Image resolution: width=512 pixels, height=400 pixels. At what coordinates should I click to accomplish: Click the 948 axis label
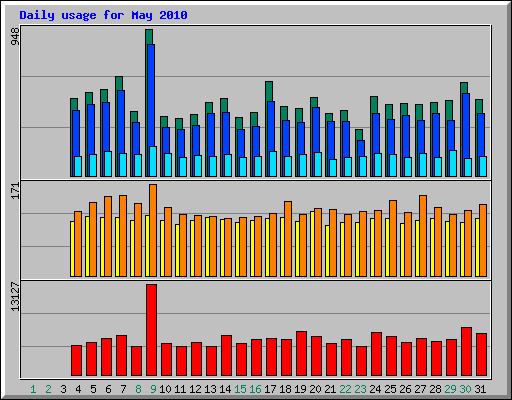pyautogui.click(x=15, y=37)
